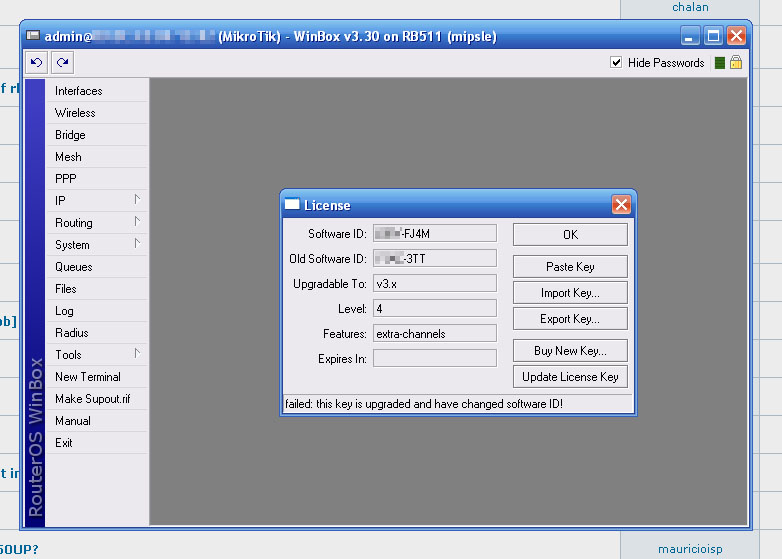
Task: Click the Export Key... button
Action: point(570,319)
